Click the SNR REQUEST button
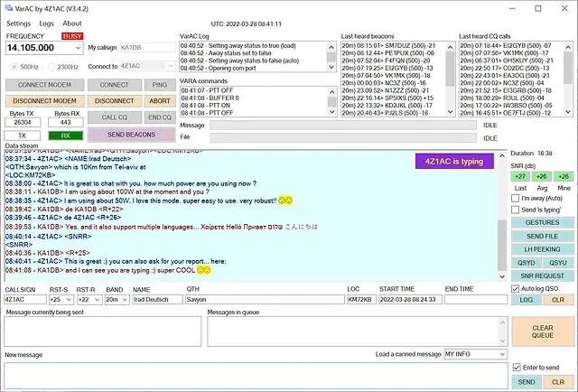Image resolution: width=578 pixels, height=392 pixels. pyautogui.click(x=542, y=275)
